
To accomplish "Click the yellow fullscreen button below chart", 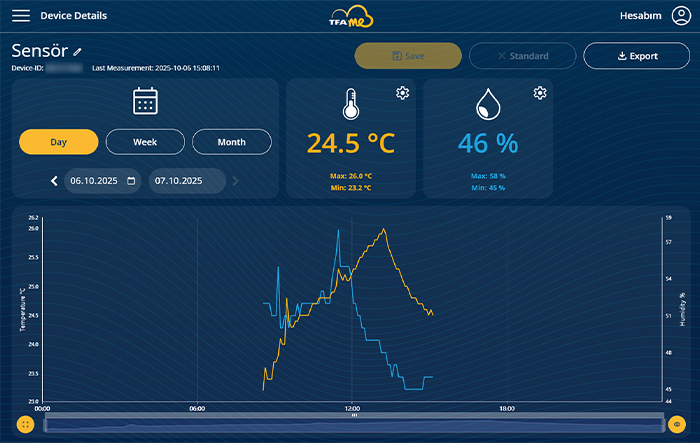I will click(x=25, y=424).
